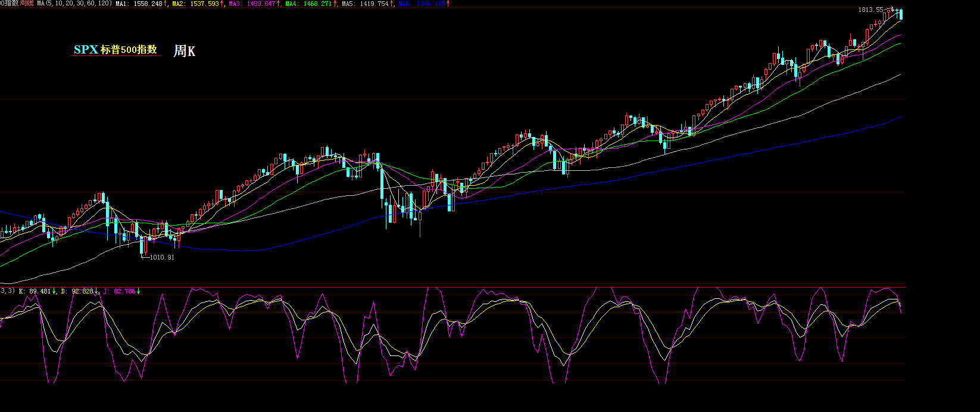
Task: Click the latest candlestick at the chart's end
Action: click(x=901, y=14)
